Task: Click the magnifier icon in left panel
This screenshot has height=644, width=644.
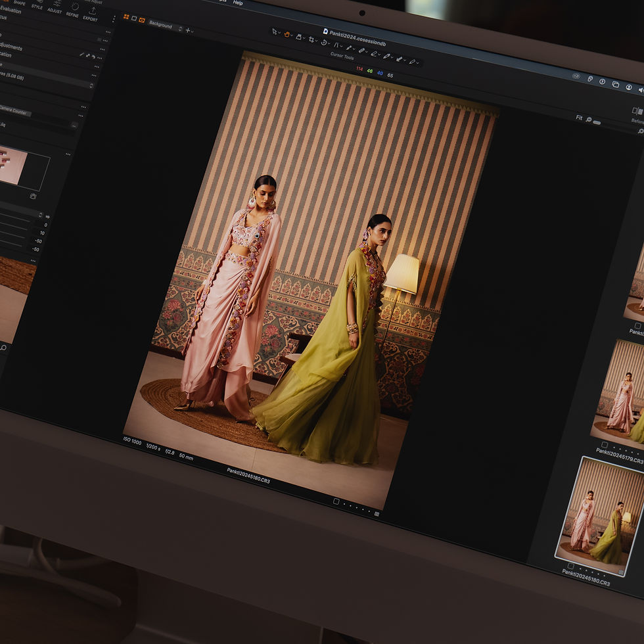Action: tap(3, 348)
